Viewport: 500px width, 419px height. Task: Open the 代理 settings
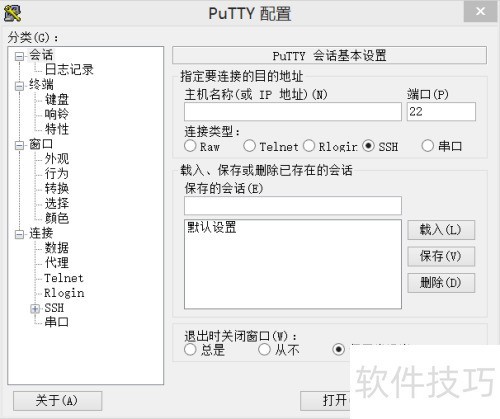[57, 263]
